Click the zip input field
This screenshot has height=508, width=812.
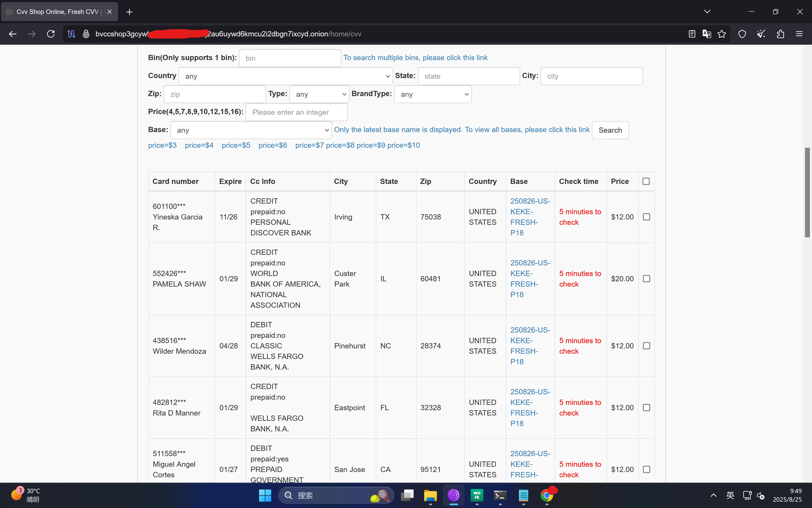(215, 94)
